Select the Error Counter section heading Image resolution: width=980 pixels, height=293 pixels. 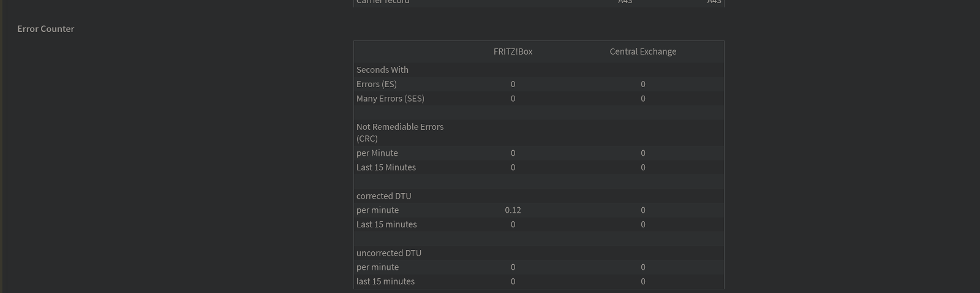[x=45, y=29]
